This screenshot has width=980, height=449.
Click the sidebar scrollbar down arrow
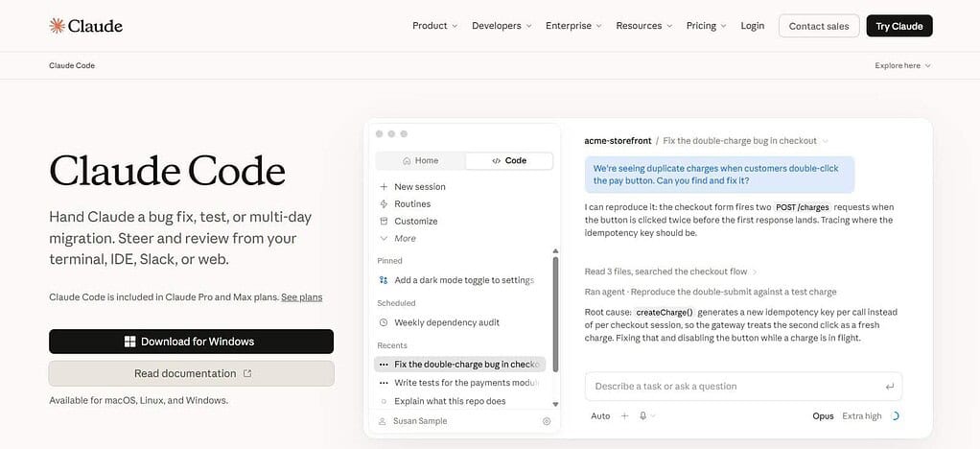(x=555, y=405)
